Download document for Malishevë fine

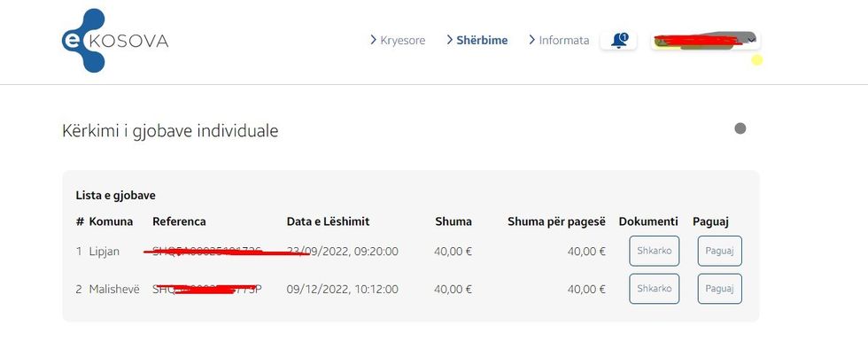(x=654, y=289)
